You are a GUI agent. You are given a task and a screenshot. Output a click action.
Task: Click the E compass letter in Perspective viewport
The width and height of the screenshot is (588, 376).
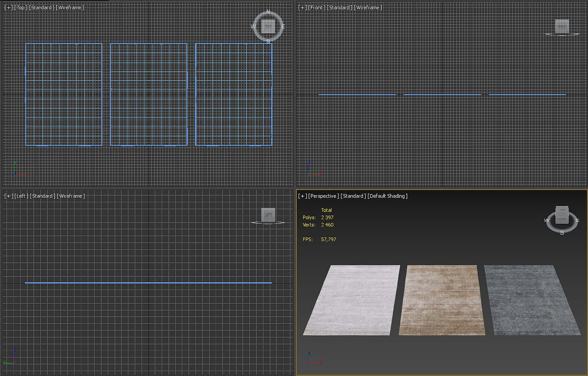tap(577, 220)
